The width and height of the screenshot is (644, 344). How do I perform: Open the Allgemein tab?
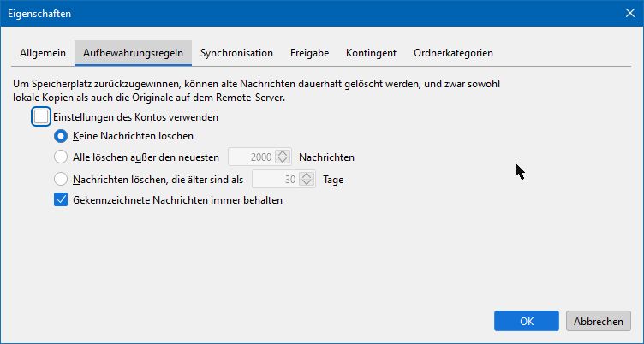[43, 53]
